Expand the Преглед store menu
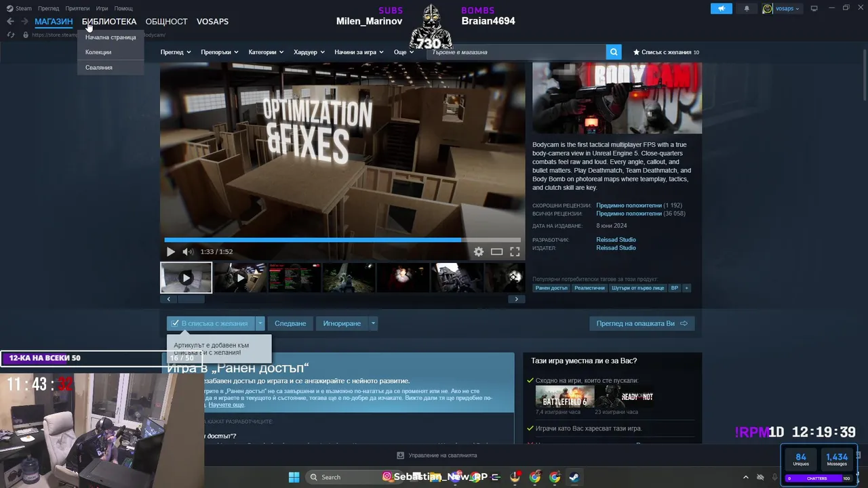The width and height of the screenshot is (868, 488). [176, 52]
